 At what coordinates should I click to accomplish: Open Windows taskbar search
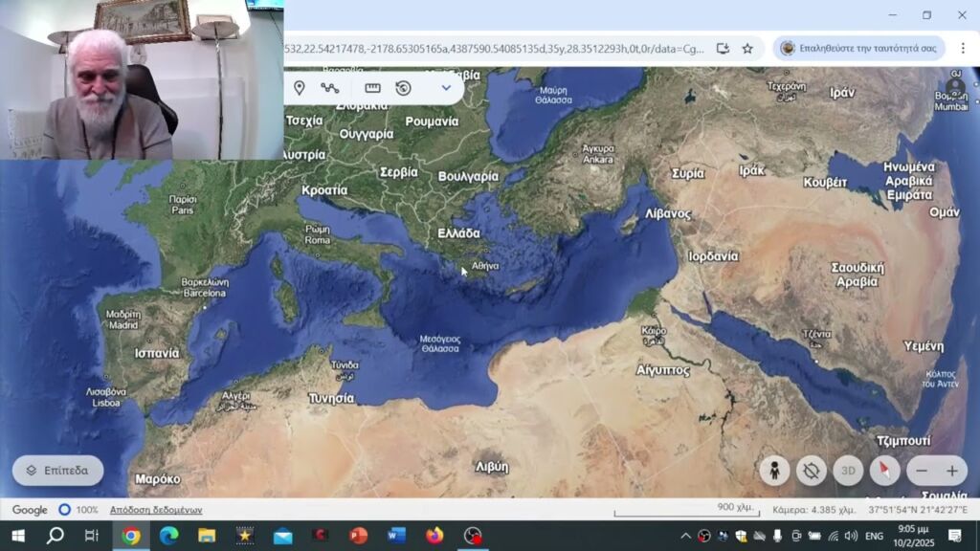click(x=55, y=536)
